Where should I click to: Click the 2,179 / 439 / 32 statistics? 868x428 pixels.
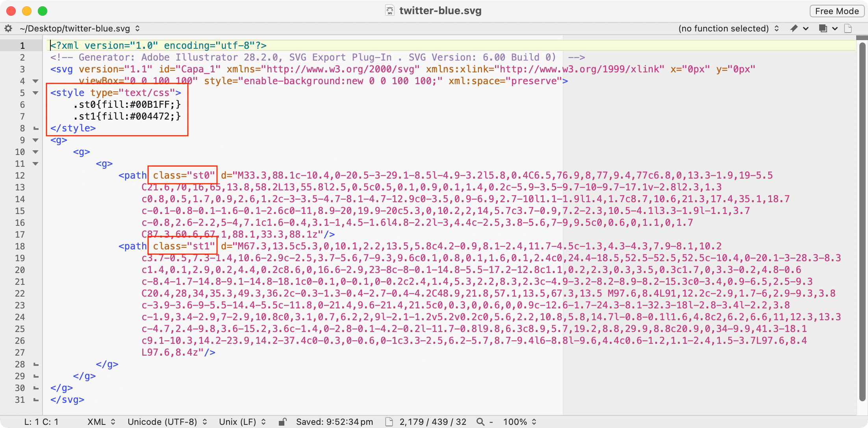433,422
